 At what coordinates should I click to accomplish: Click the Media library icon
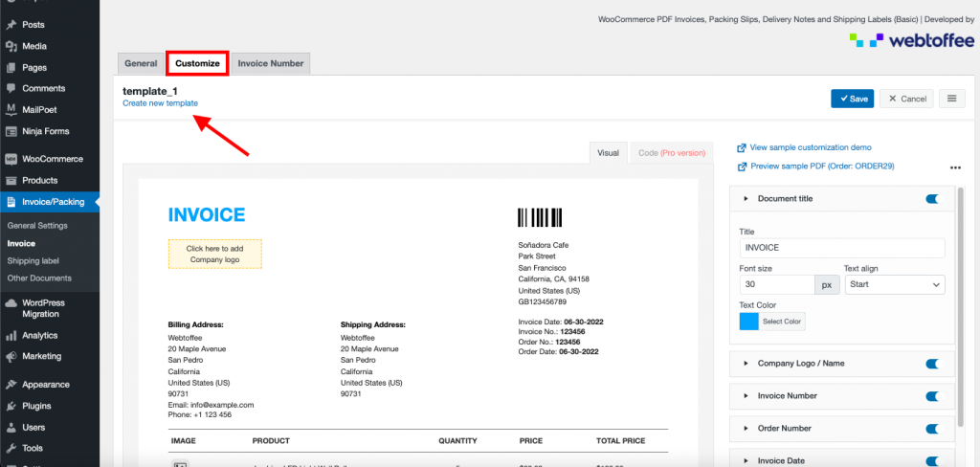[11, 46]
